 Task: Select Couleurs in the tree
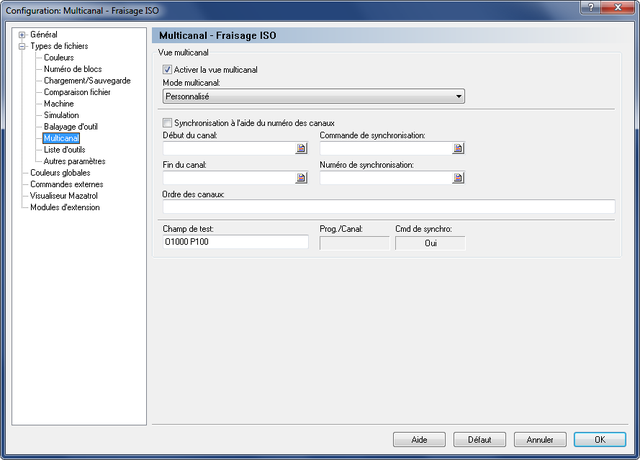click(x=59, y=58)
